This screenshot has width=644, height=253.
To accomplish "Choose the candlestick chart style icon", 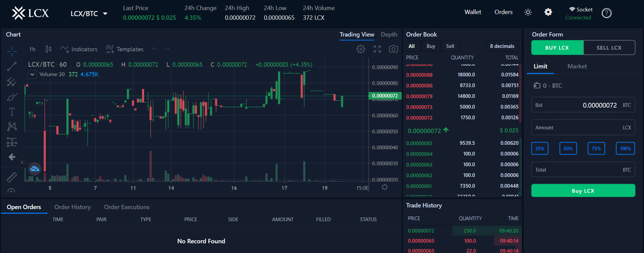I will 48,49.
